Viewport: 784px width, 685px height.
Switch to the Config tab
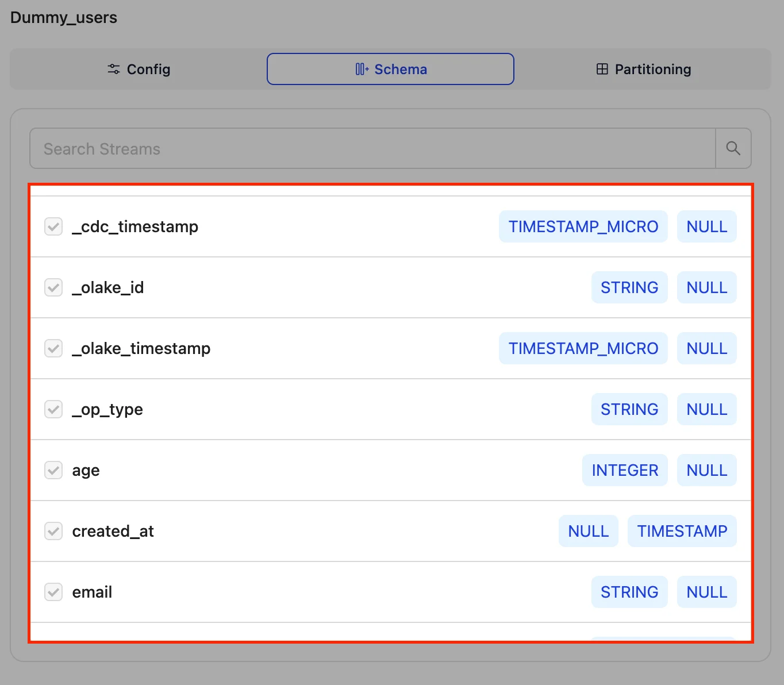[x=139, y=69]
